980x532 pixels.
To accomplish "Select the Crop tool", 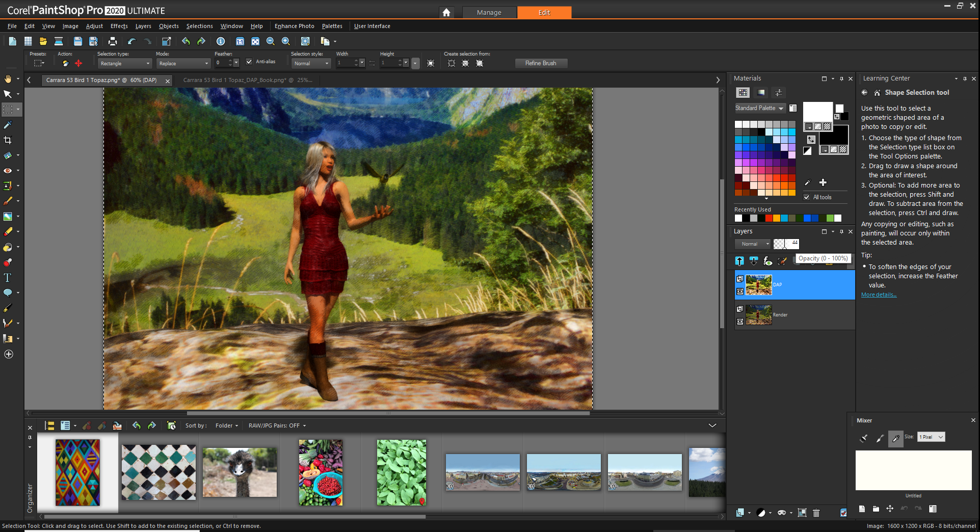I will (8, 140).
